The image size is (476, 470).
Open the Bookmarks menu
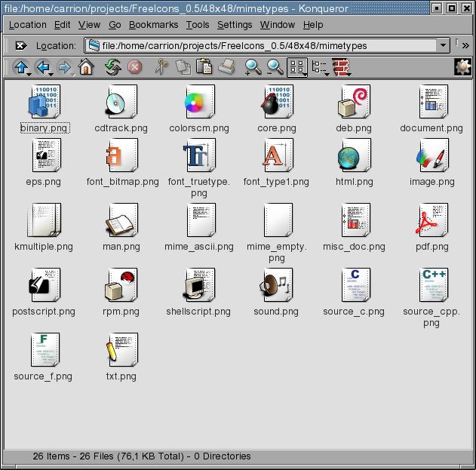153,25
